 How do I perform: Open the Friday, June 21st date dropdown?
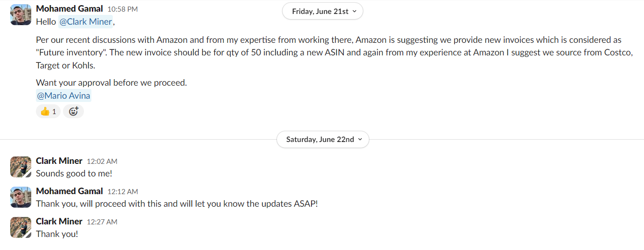(x=323, y=12)
